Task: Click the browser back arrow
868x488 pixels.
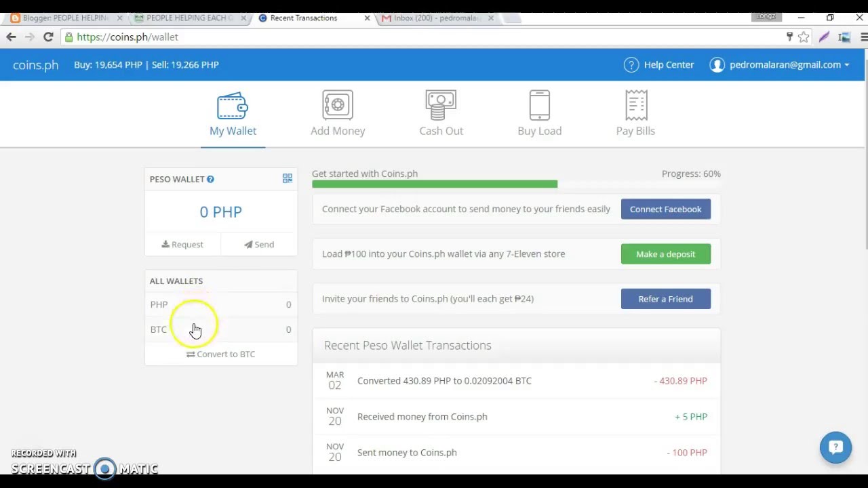Action: click(11, 37)
